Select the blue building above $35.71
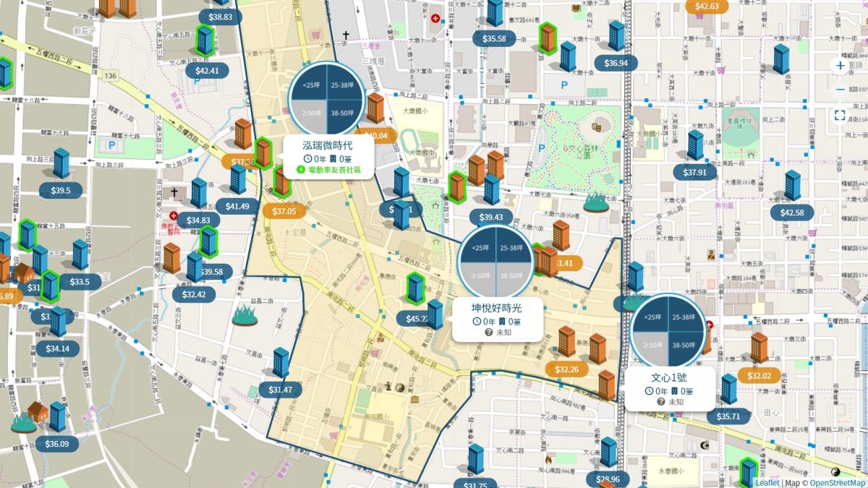 [x=728, y=389]
